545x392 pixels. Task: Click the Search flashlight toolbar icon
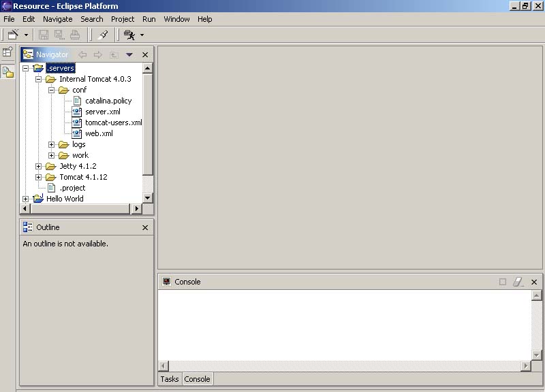pos(103,35)
